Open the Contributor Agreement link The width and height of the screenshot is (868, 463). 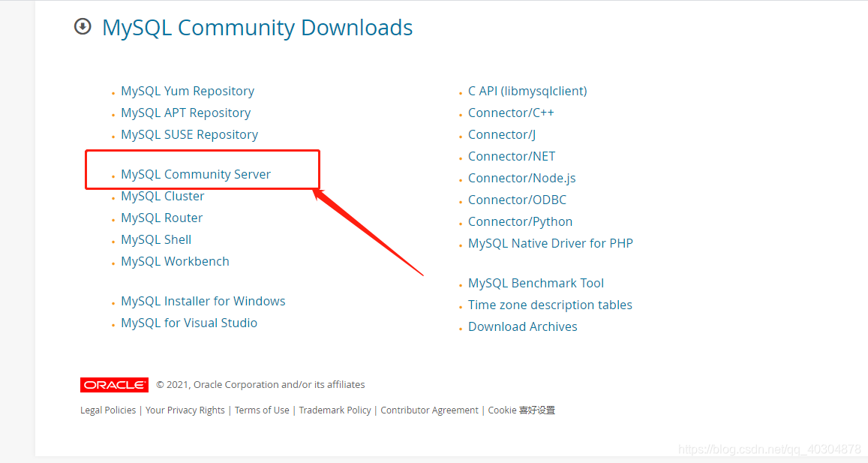(429, 410)
